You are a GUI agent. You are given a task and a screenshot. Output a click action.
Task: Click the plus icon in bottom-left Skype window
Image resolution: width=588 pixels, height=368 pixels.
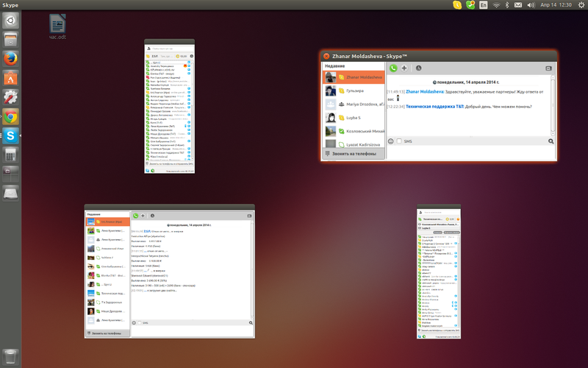(143, 216)
